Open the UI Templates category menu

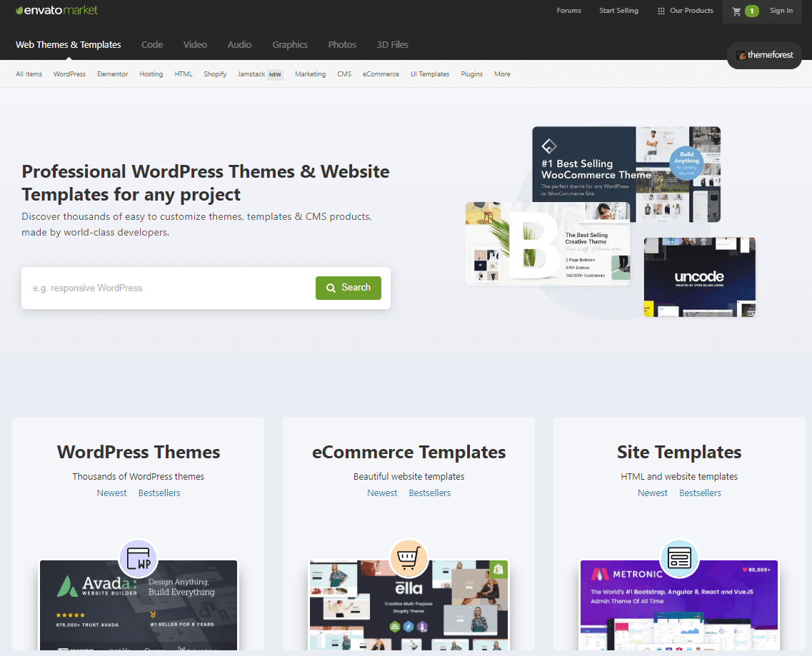click(430, 74)
